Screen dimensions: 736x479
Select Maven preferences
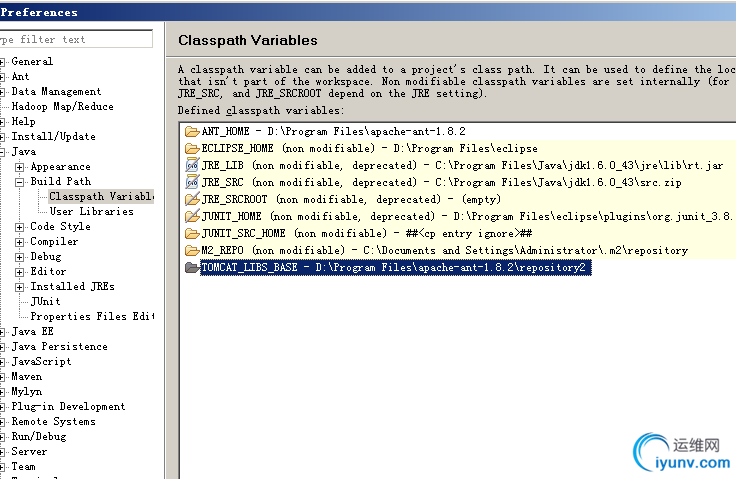27,377
